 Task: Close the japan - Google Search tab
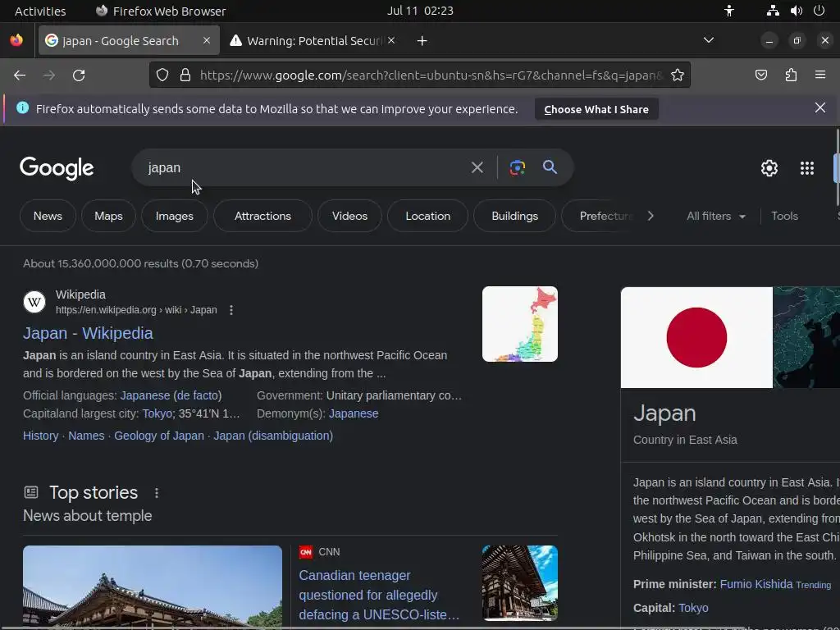coord(206,40)
